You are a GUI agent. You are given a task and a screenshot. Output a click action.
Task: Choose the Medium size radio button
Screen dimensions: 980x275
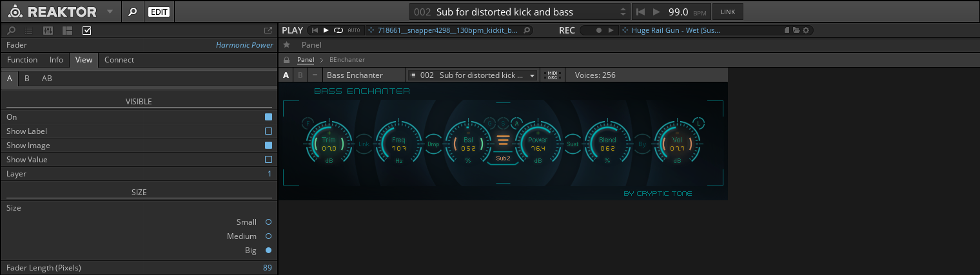coord(268,236)
